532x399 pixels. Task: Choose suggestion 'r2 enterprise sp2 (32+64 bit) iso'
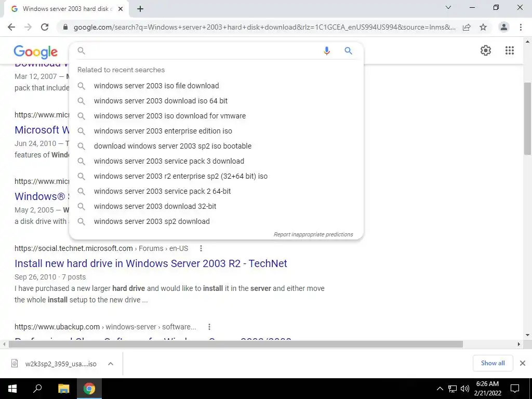click(x=216, y=176)
